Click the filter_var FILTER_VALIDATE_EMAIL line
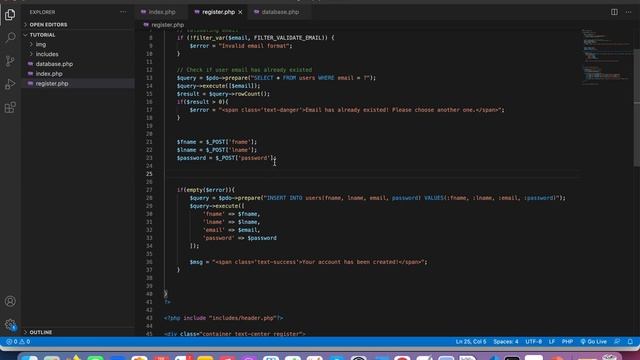Image resolution: width=640 pixels, height=360 pixels. click(256, 38)
